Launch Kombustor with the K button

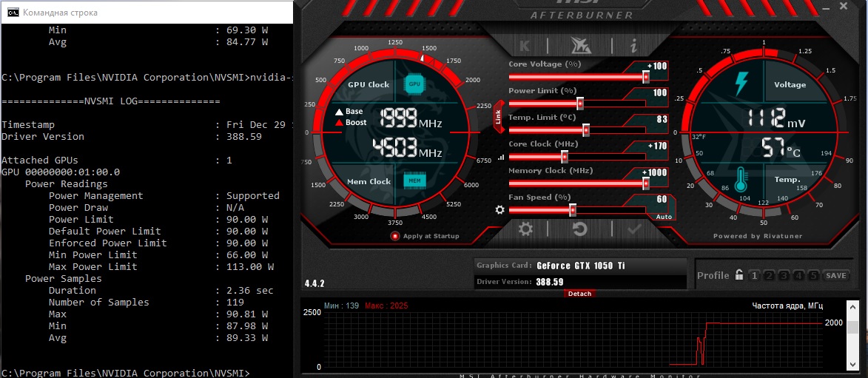coord(525,45)
